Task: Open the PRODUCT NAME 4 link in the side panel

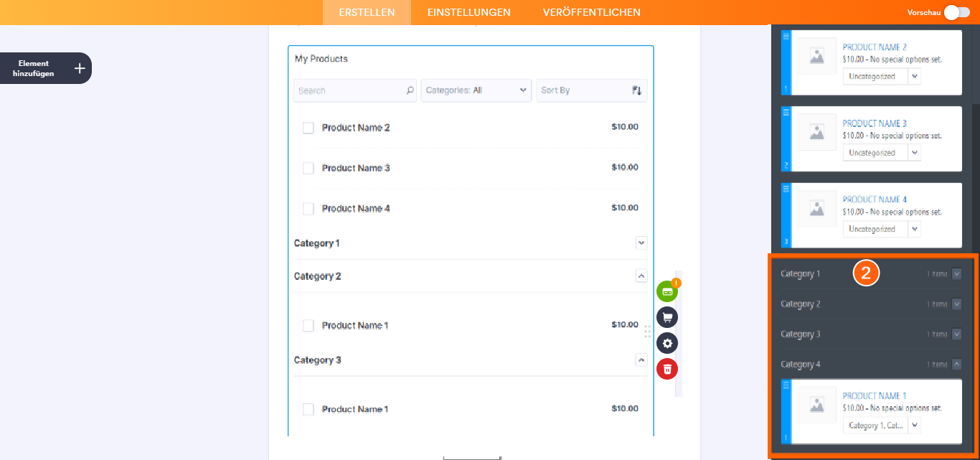Action: coord(875,200)
